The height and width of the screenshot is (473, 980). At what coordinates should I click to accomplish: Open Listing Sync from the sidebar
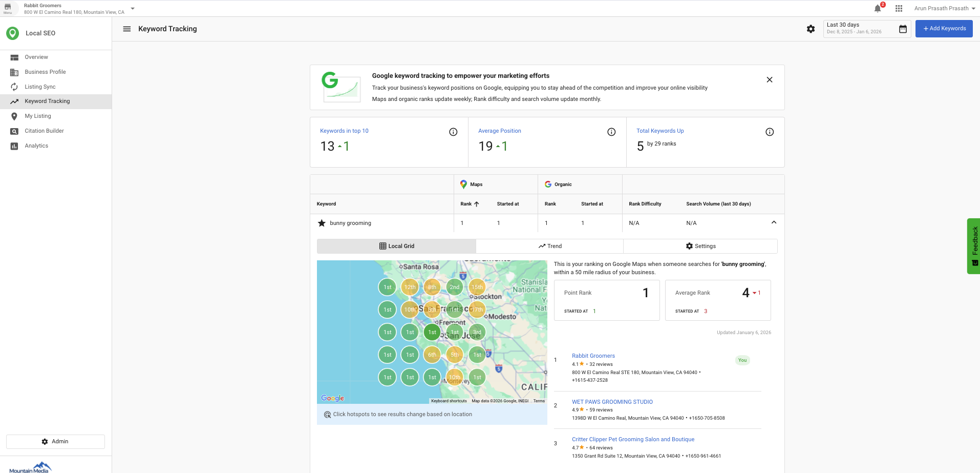pos(40,87)
